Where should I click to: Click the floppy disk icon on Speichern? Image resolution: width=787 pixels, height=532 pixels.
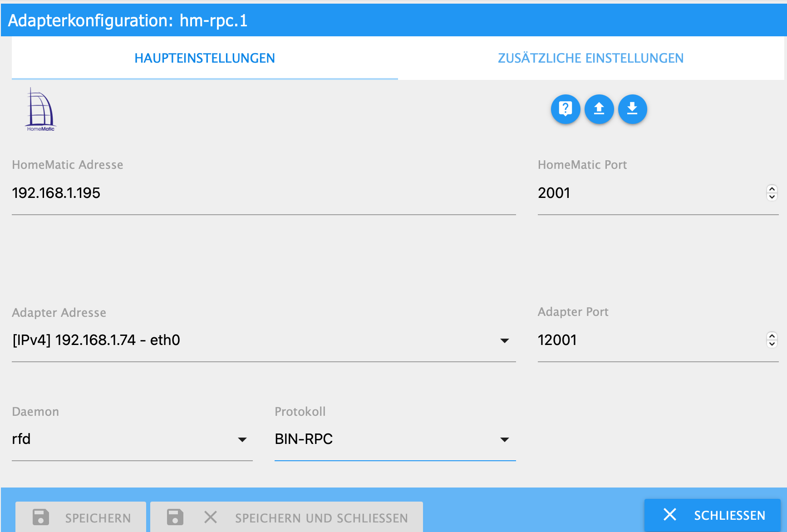pos(41,517)
